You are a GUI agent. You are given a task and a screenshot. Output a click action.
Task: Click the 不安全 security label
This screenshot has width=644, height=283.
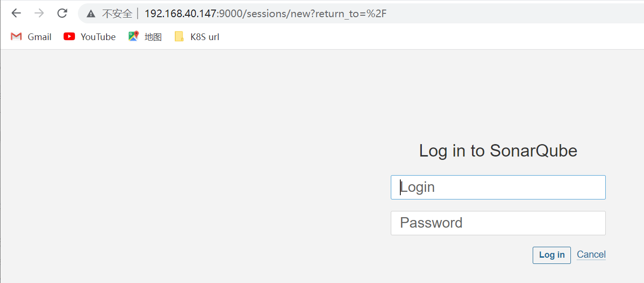(x=117, y=14)
